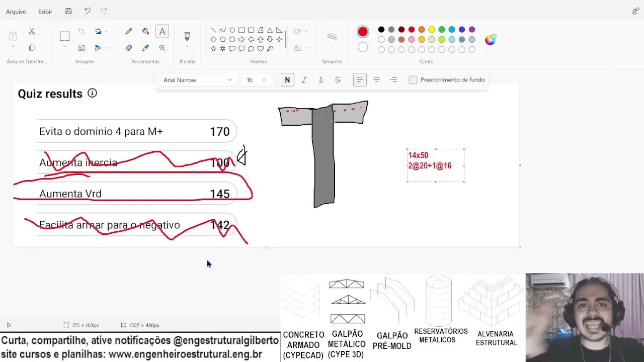Align text to the center
This screenshot has height=362, width=644.
(376, 80)
